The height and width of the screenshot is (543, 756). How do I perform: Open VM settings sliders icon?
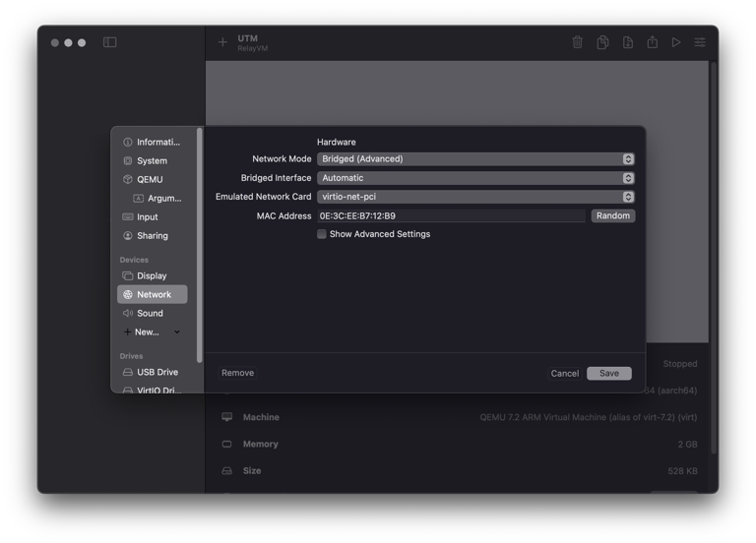(x=700, y=42)
